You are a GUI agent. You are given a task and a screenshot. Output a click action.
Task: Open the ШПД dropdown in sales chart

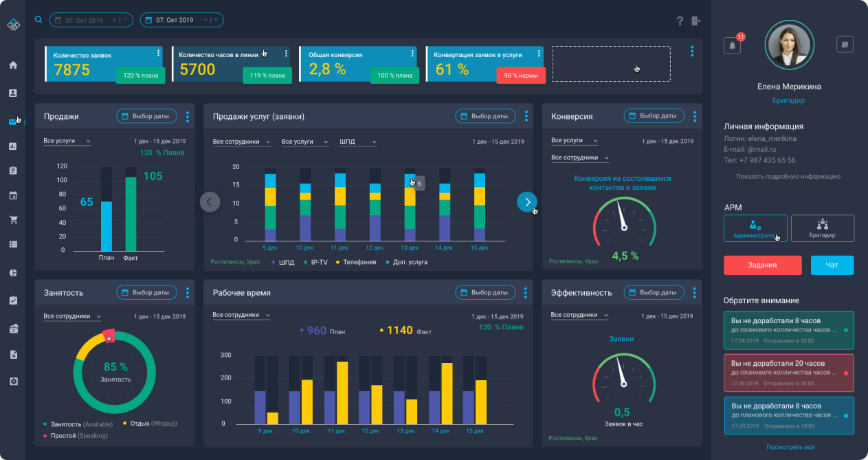[358, 142]
